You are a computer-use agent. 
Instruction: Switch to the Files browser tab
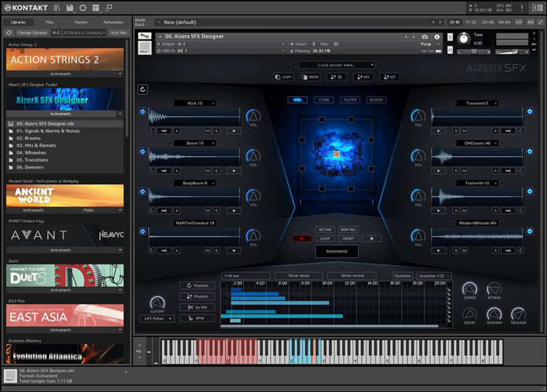tap(49, 23)
